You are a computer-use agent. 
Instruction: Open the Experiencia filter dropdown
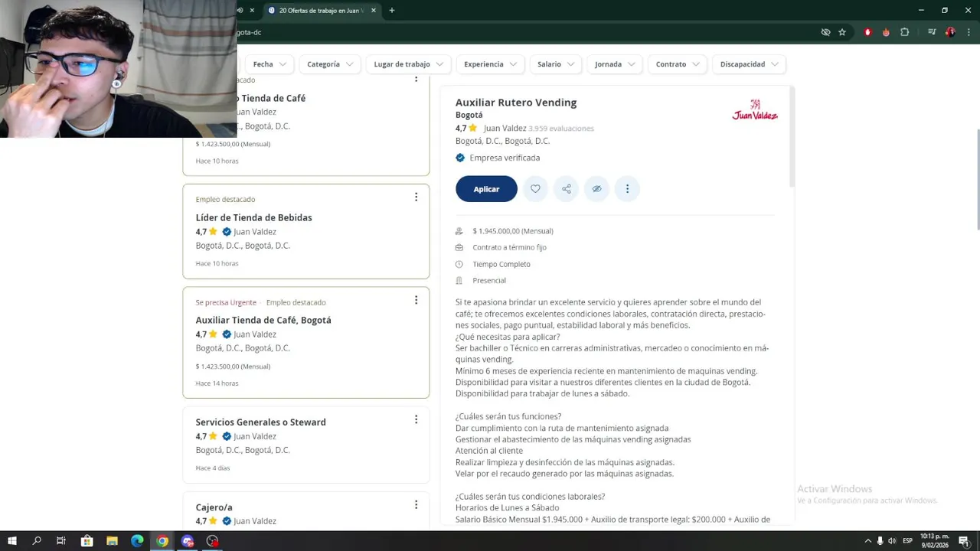pyautogui.click(x=490, y=64)
